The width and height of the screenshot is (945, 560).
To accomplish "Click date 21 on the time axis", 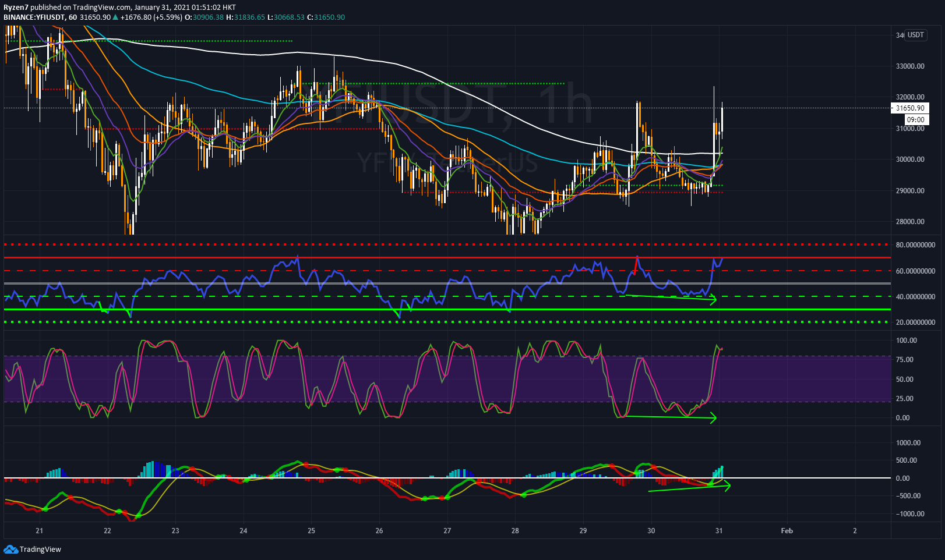I will (39, 531).
